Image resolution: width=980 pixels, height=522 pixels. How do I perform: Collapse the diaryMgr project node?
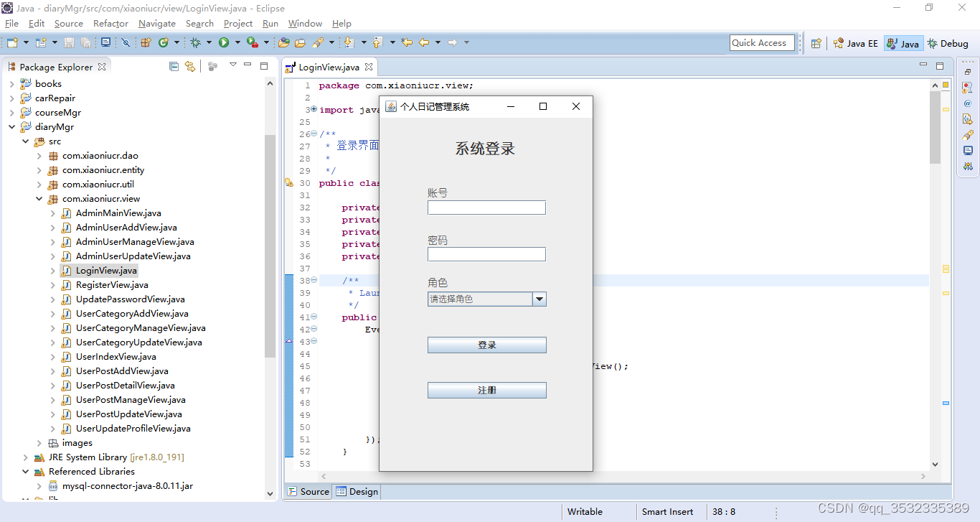point(11,127)
